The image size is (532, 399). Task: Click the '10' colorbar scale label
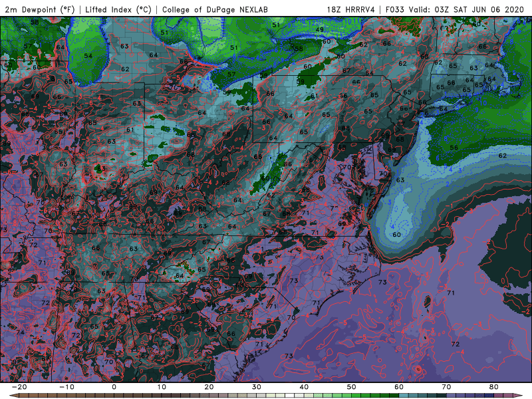[x=162, y=387]
